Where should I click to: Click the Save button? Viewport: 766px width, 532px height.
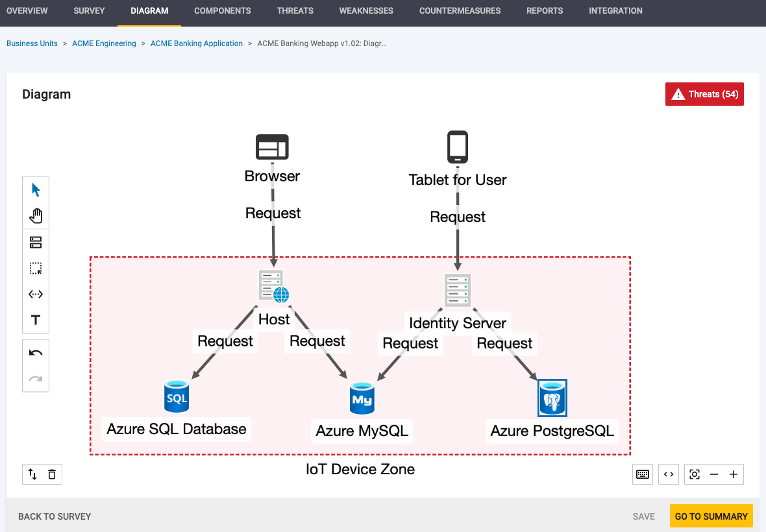click(x=643, y=516)
